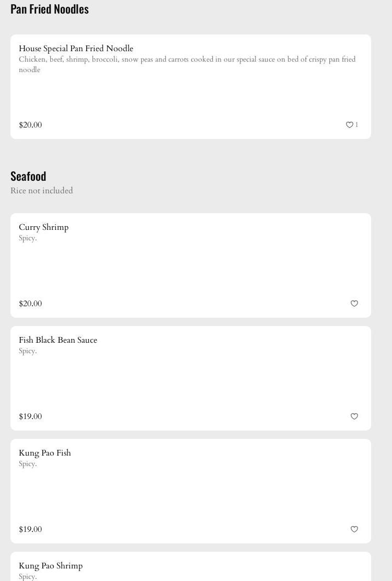The width and height of the screenshot is (392, 581).
Task: Choose the Kung Pao Fish title
Action: click(45, 453)
